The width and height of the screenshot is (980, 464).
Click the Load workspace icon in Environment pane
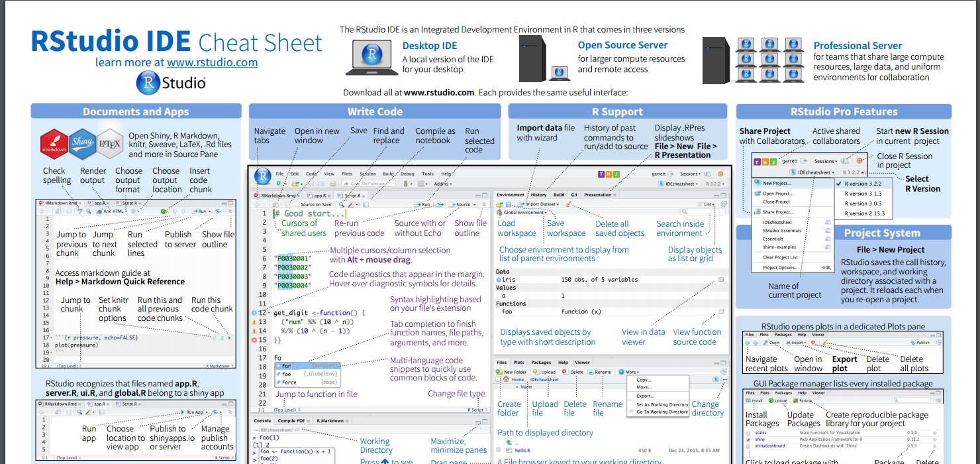(x=499, y=204)
